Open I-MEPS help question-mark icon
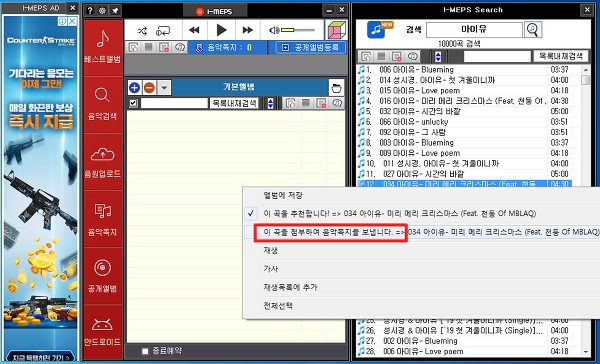The width and height of the screenshot is (600, 364). tap(90, 11)
